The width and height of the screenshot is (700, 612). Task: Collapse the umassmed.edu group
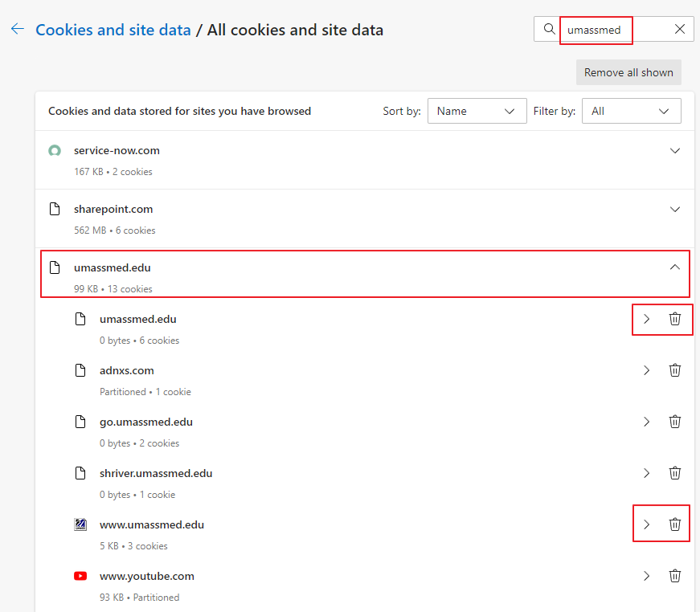pos(675,268)
